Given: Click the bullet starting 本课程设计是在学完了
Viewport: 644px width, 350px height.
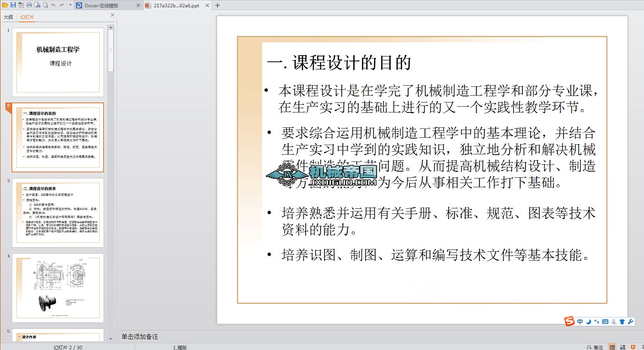Looking at the screenshot, I should click(438, 99).
